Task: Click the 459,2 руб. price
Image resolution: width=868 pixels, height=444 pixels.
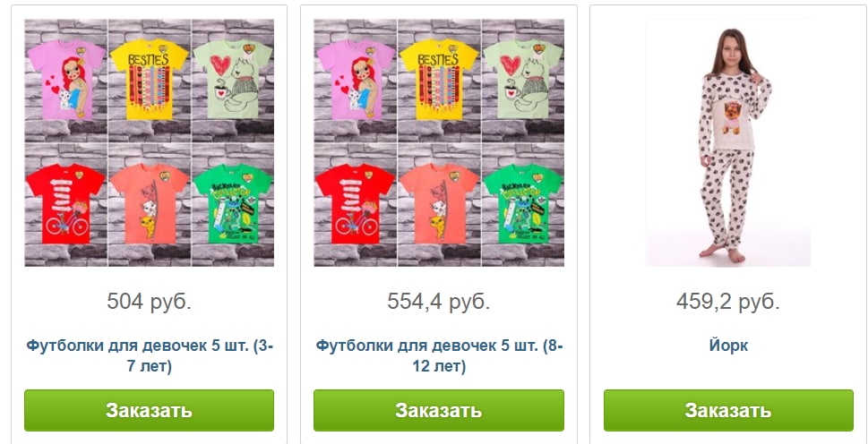Action: [x=728, y=302]
